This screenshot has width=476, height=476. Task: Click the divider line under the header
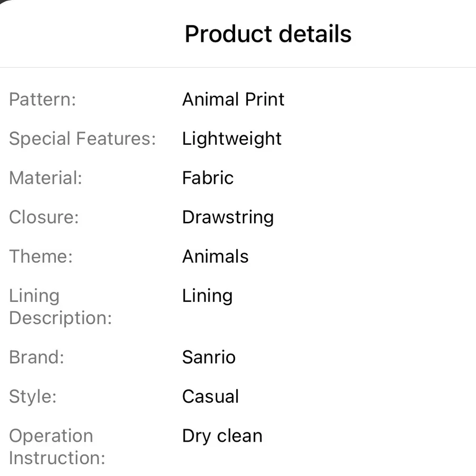pyautogui.click(x=238, y=68)
